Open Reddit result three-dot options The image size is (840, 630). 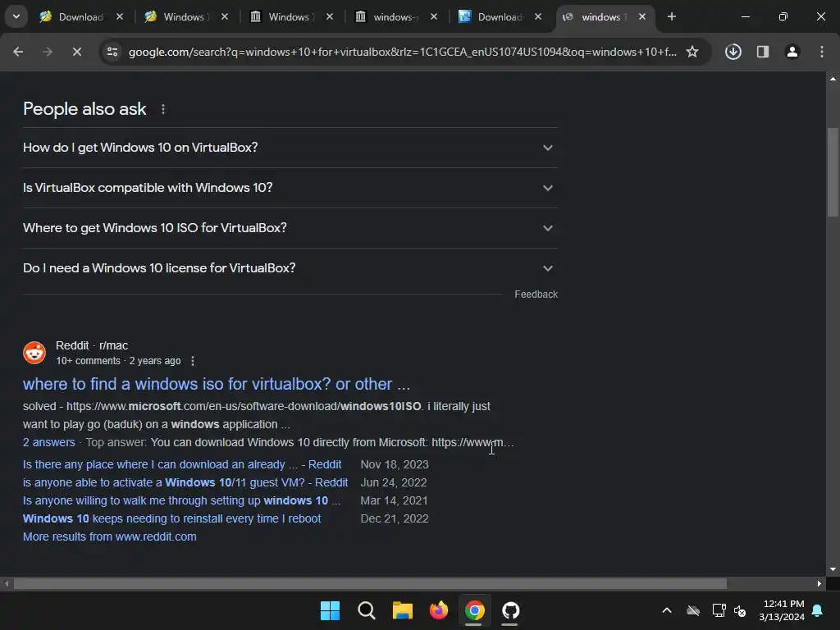(x=192, y=361)
